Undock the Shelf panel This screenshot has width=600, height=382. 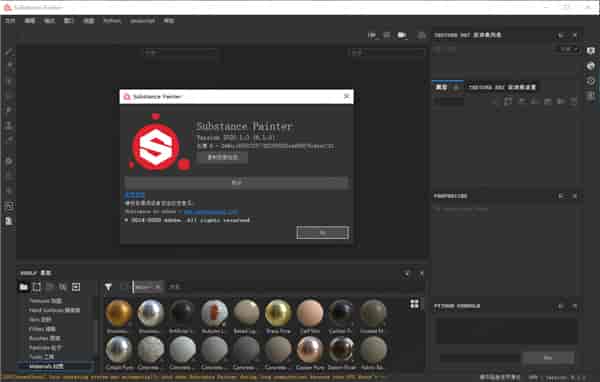407,273
